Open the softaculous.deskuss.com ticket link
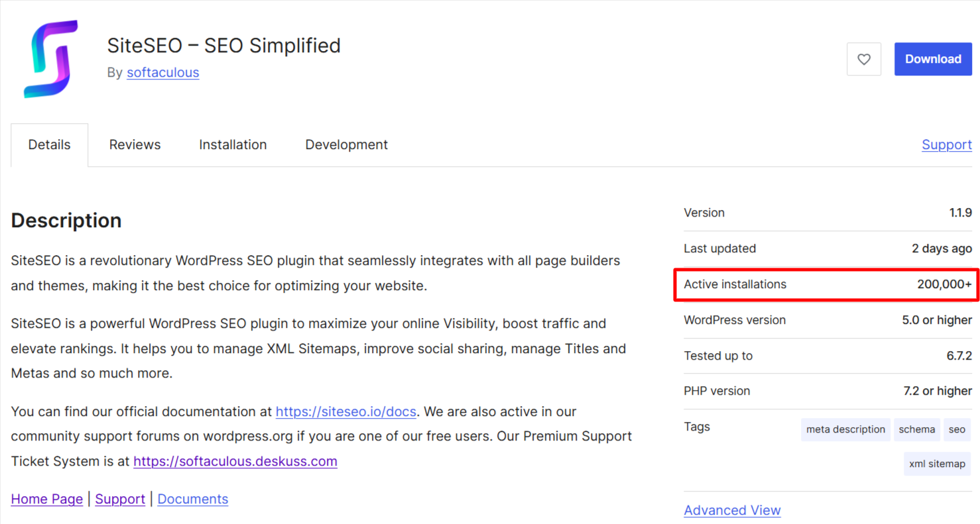The image size is (980, 524). click(x=235, y=461)
